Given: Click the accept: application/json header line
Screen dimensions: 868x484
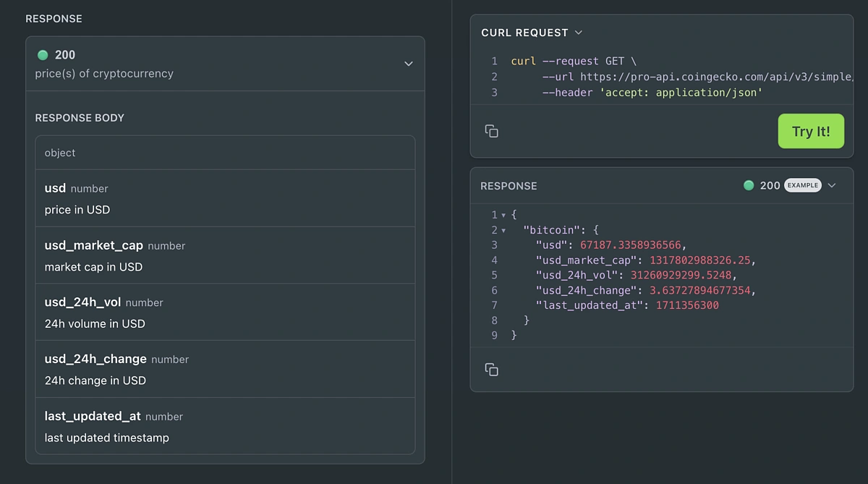Looking at the screenshot, I should tap(680, 93).
